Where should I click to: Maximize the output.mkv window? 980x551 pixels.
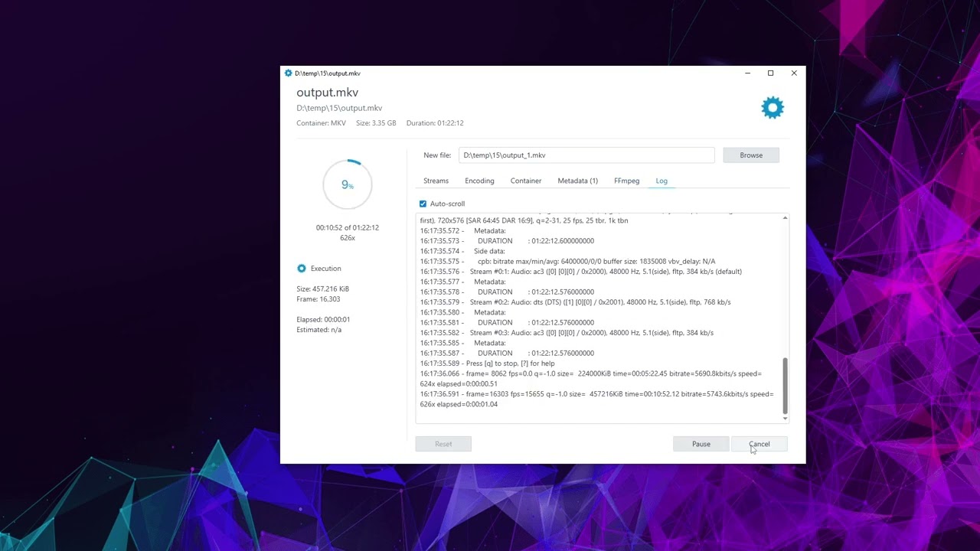tap(770, 73)
